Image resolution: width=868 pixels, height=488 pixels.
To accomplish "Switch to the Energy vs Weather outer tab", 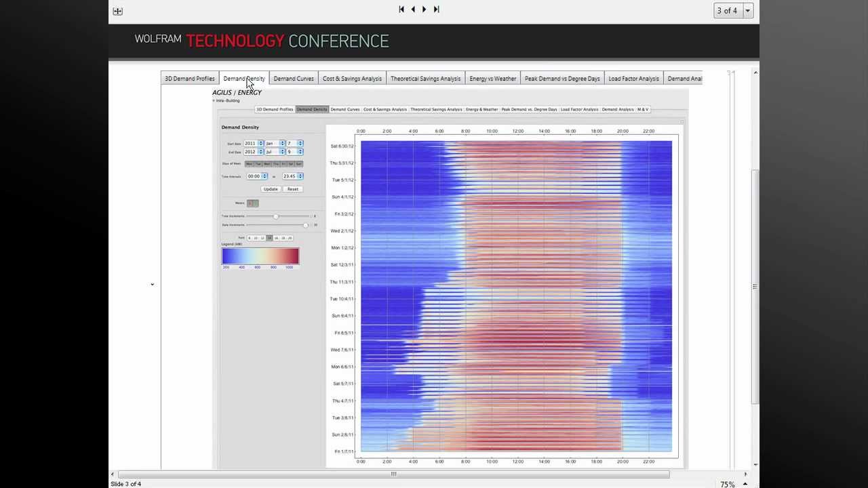I will [x=493, y=79].
